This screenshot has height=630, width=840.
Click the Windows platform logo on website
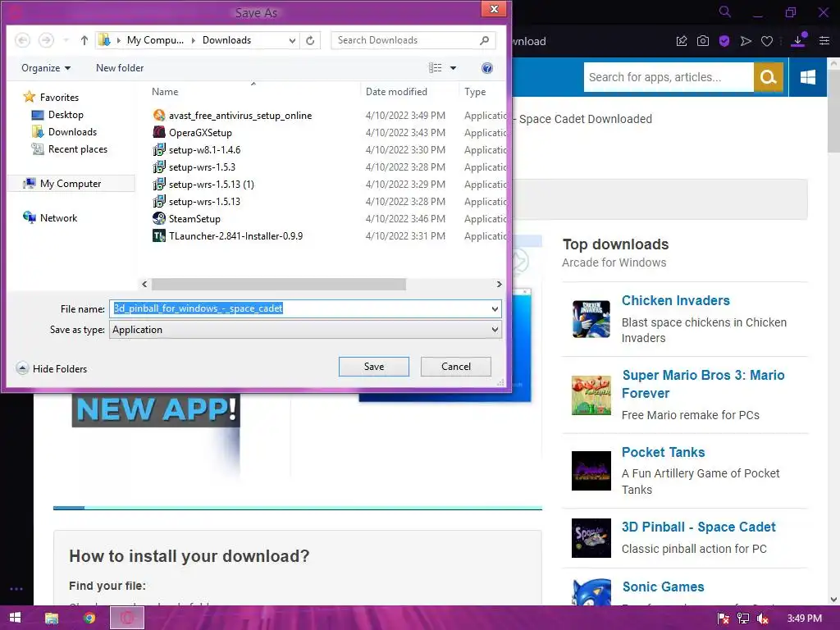[x=808, y=77]
